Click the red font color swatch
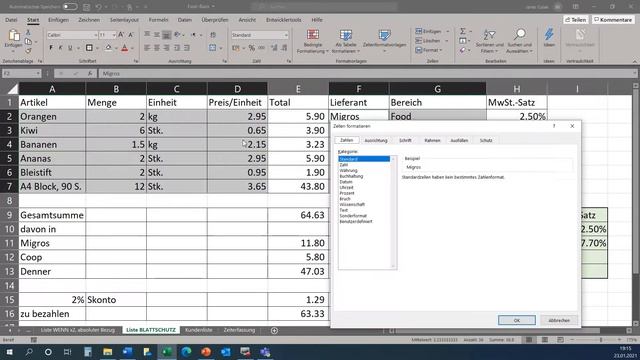Screen dimensions: 640x360 pos(125,48)
